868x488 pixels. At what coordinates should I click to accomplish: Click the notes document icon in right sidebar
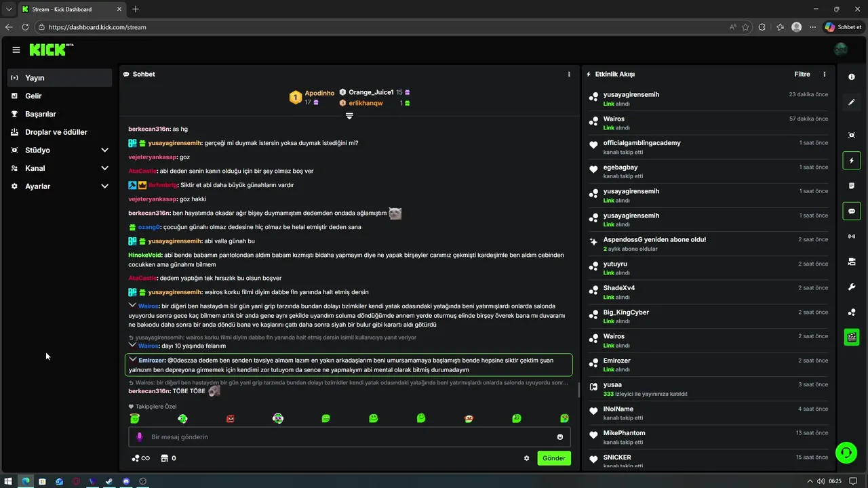pyautogui.click(x=852, y=186)
